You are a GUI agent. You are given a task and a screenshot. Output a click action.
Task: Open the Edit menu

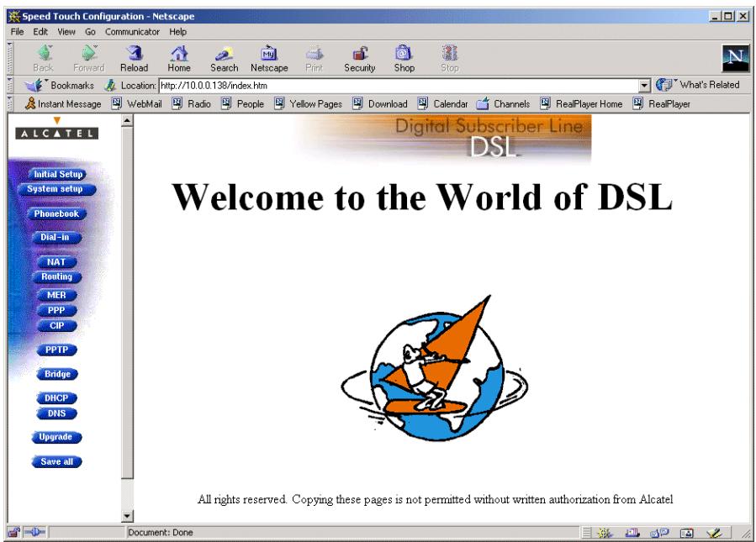(x=40, y=32)
